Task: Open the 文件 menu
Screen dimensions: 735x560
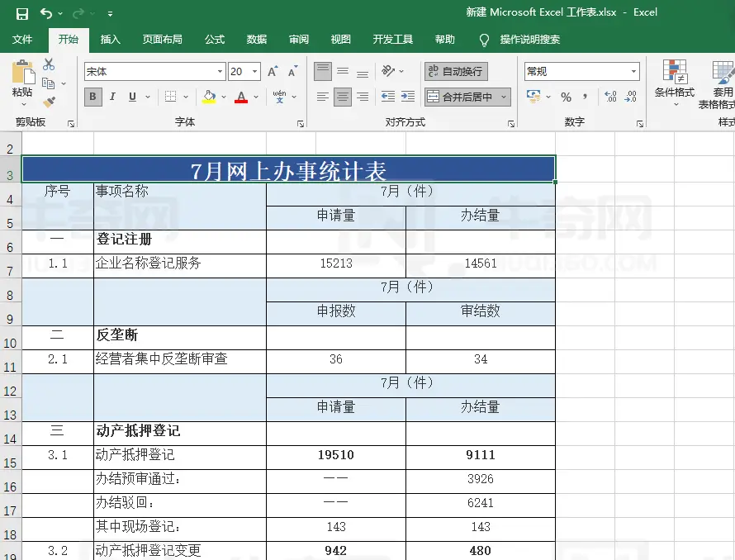Action: pos(22,40)
